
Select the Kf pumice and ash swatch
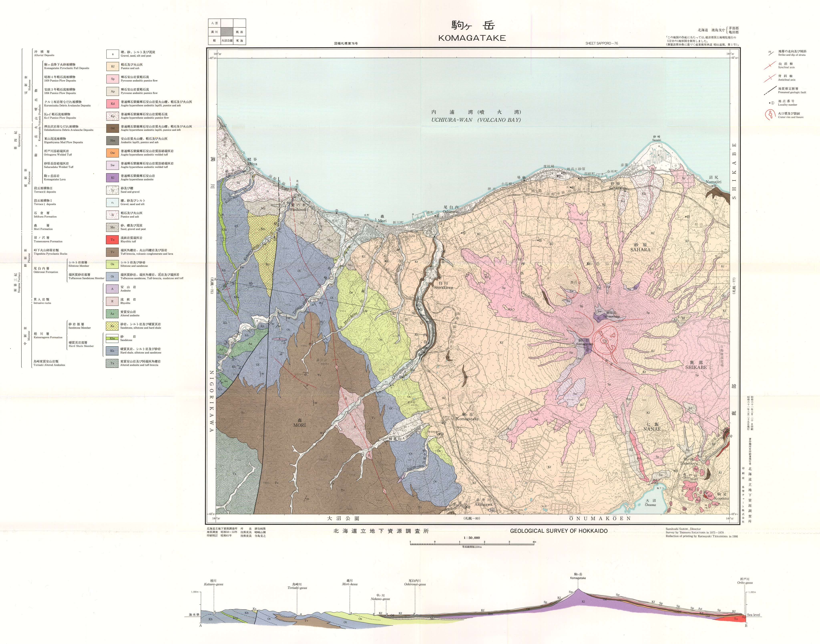tap(112, 66)
